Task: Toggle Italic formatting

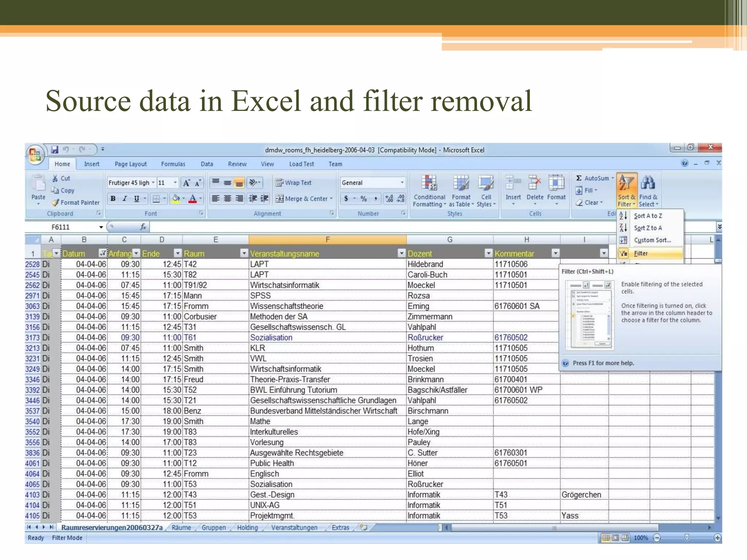Action: tap(125, 199)
